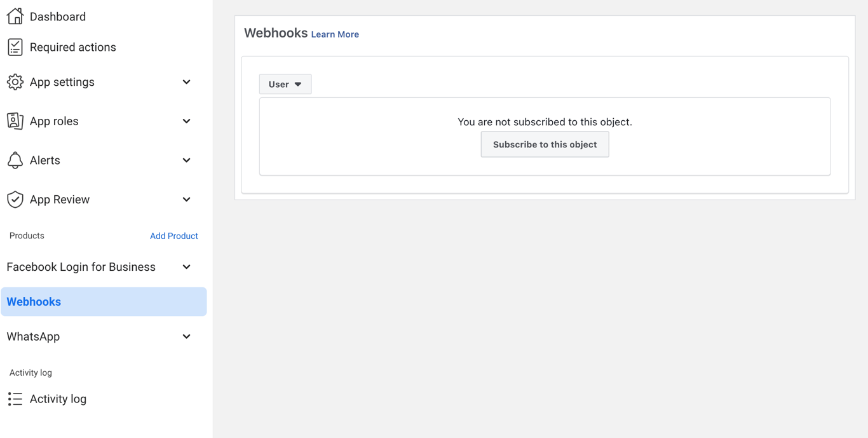Click the Alerts bell icon
Image resolution: width=868 pixels, height=438 pixels.
click(15, 160)
